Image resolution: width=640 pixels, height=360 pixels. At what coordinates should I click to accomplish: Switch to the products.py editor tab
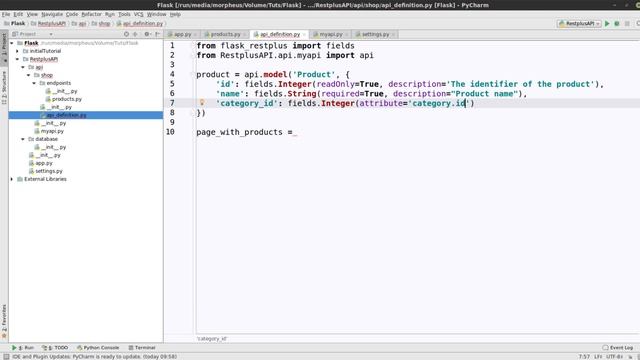225,34
